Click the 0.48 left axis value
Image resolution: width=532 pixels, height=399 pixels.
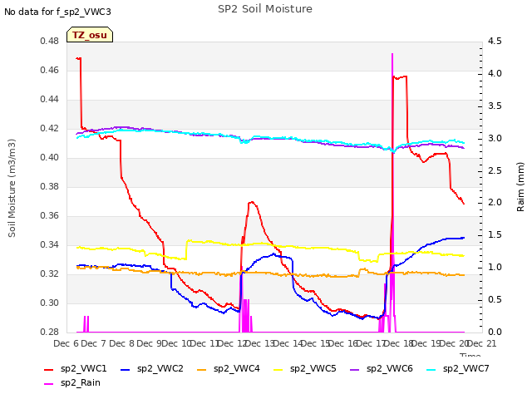tap(49, 41)
